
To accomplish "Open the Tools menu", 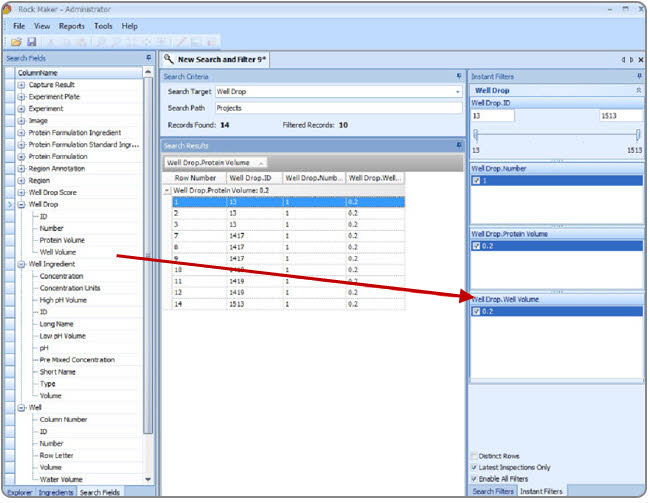I will [x=103, y=26].
